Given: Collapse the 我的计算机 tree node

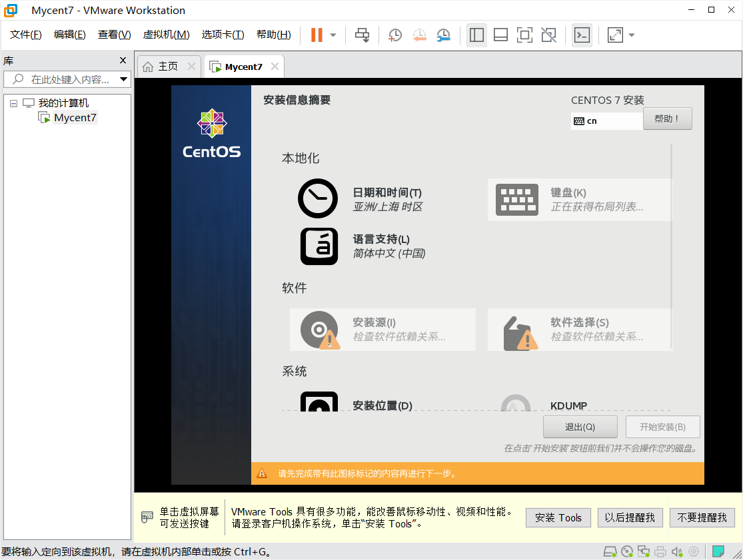Looking at the screenshot, I should coord(14,103).
